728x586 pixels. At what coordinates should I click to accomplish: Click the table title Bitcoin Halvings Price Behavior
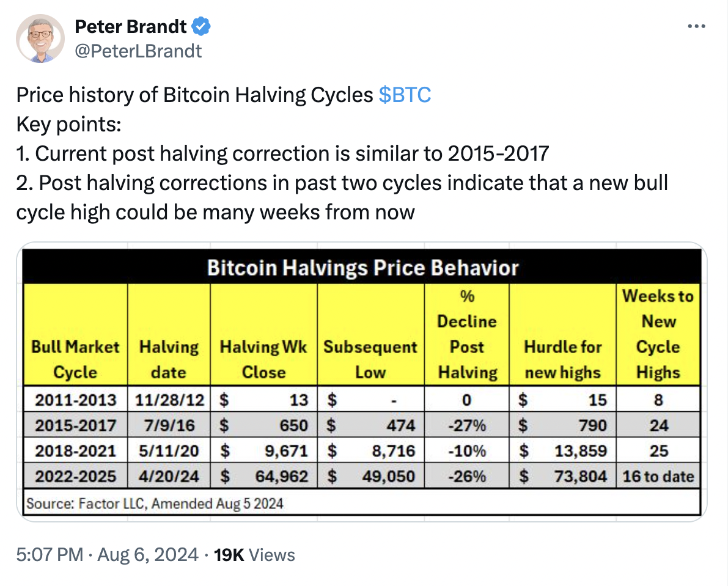(362, 268)
